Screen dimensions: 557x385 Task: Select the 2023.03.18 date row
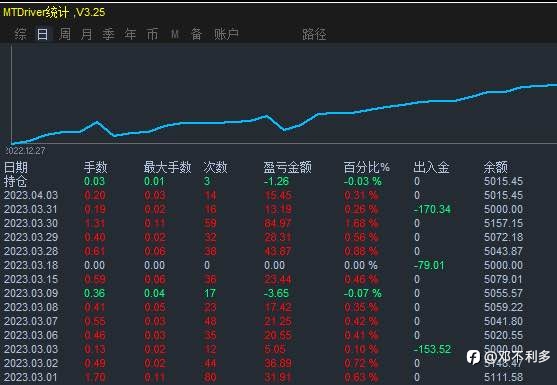coord(31,265)
